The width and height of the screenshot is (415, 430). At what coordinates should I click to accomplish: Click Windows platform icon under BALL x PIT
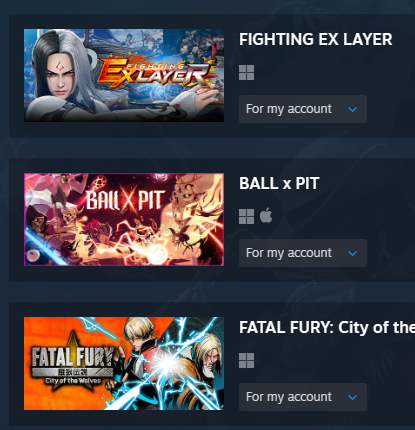(x=246, y=216)
